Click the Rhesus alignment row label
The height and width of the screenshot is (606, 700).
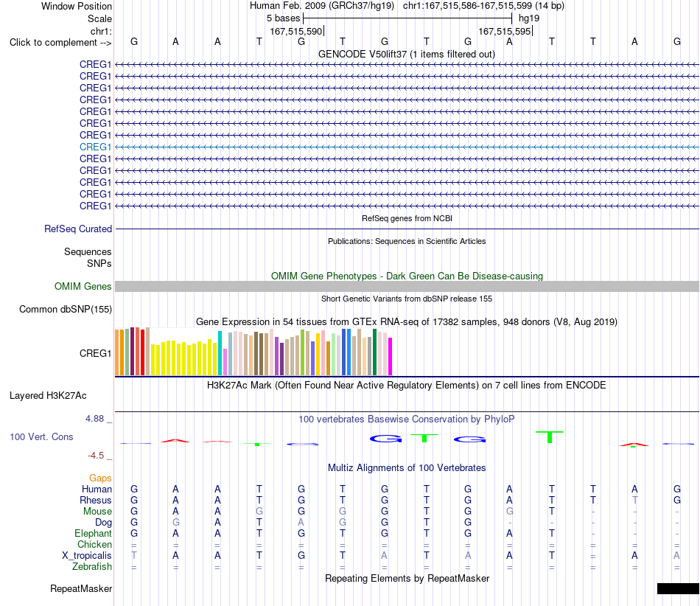[96, 500]
